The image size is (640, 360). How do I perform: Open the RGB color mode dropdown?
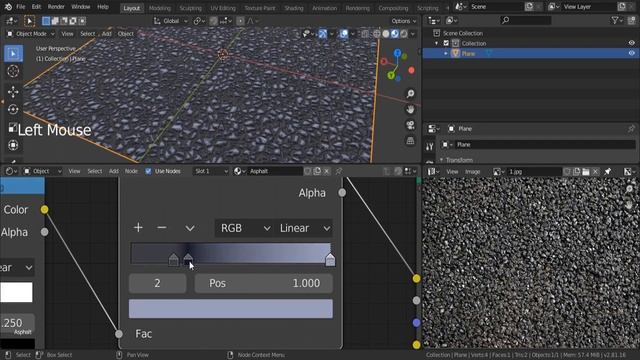coord(244,228)
